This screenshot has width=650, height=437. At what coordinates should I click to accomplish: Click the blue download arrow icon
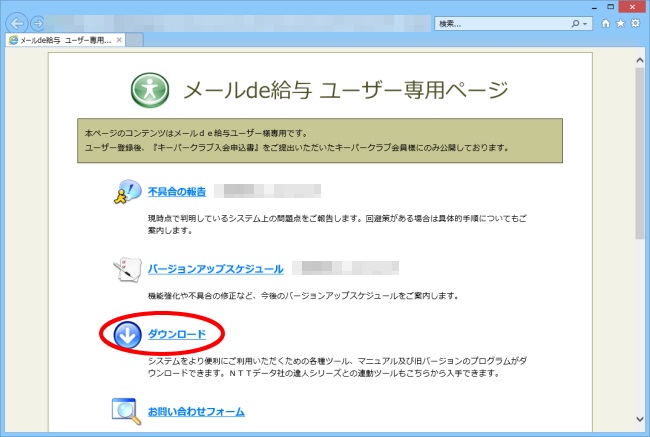(128, 335)
